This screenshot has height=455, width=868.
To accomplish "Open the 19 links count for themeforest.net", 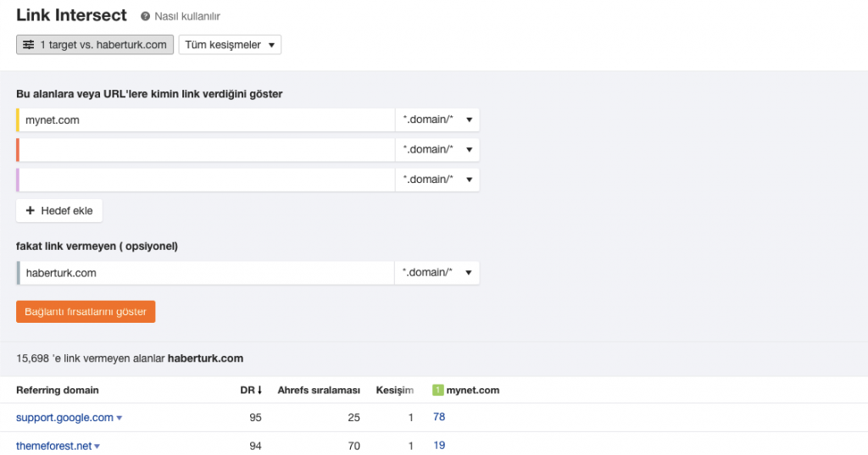I will tap(439, 445).
